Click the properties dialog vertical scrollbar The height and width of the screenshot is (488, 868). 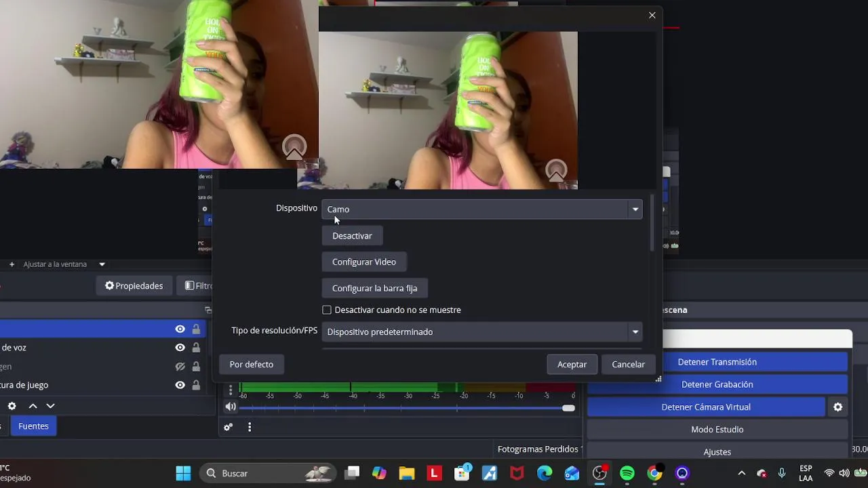point(652,224)
